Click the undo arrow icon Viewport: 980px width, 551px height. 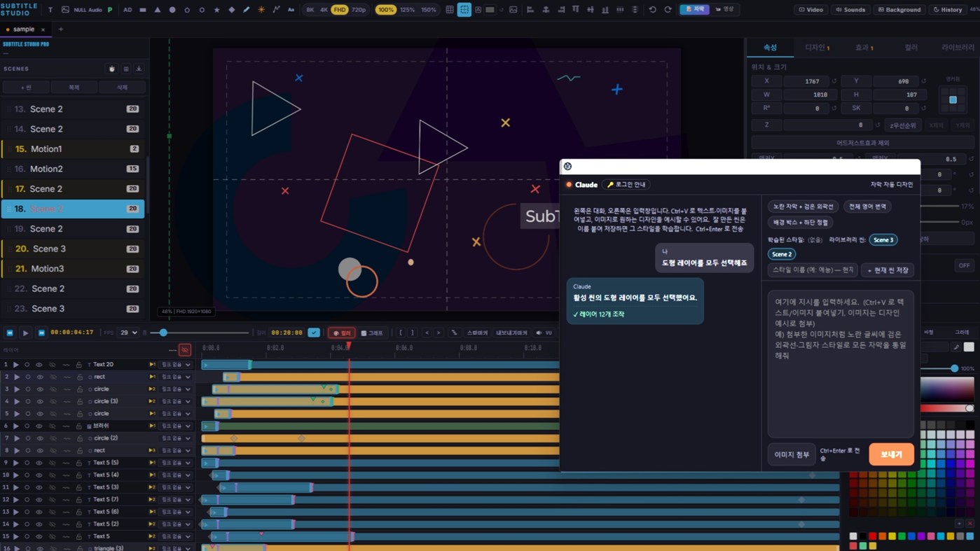click(653, 10)
